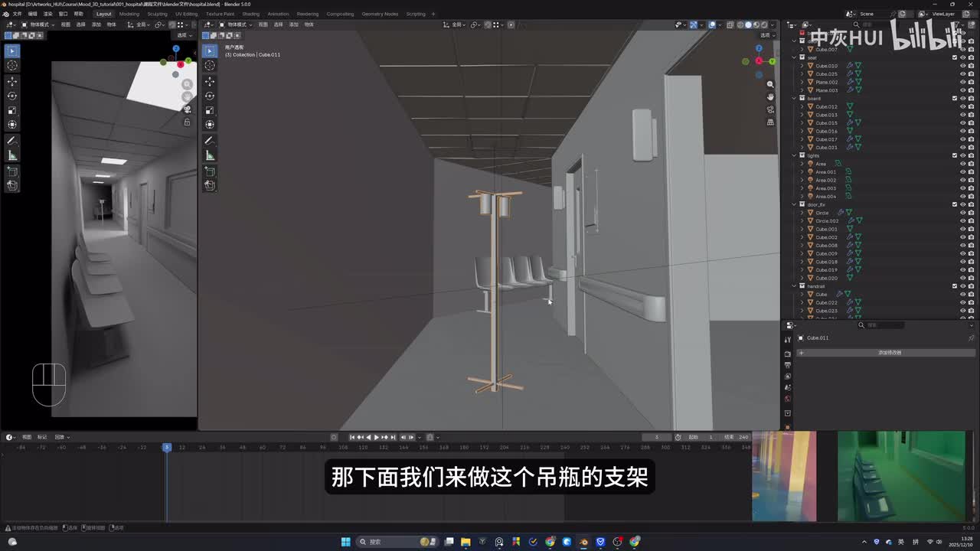Select the Rotate tool in main viewport

click(210, 96)
